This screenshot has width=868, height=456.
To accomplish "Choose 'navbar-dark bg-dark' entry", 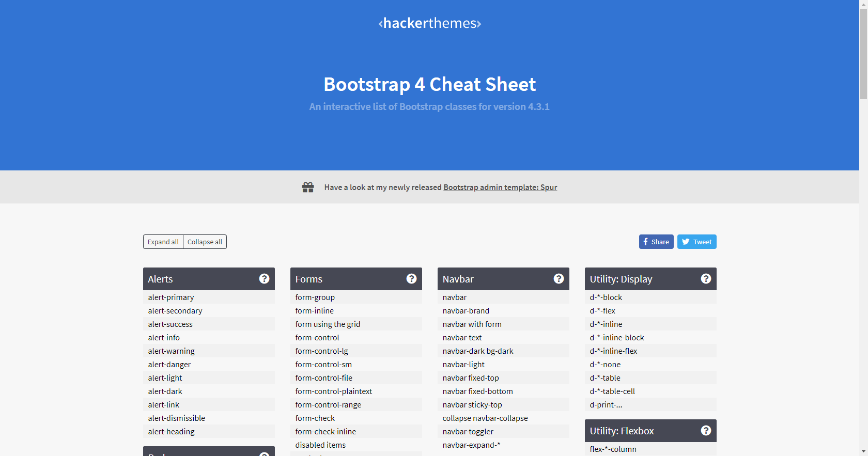I will tap(503, 351).
